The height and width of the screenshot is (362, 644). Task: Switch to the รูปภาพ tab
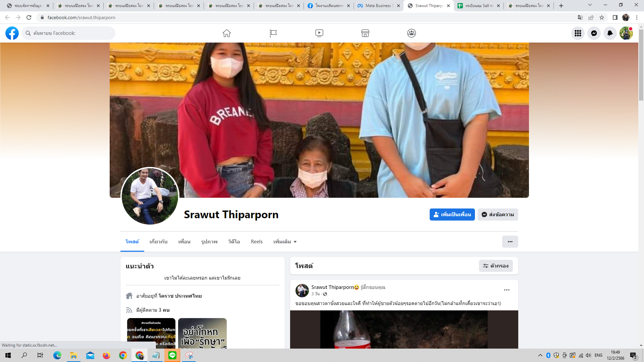[209, 242]
